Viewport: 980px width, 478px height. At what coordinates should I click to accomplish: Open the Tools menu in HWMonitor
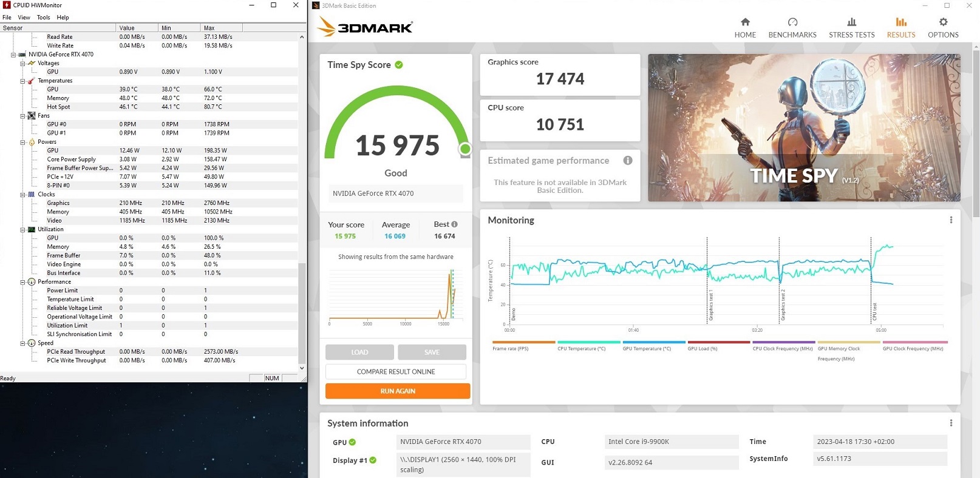pos(43,18)
